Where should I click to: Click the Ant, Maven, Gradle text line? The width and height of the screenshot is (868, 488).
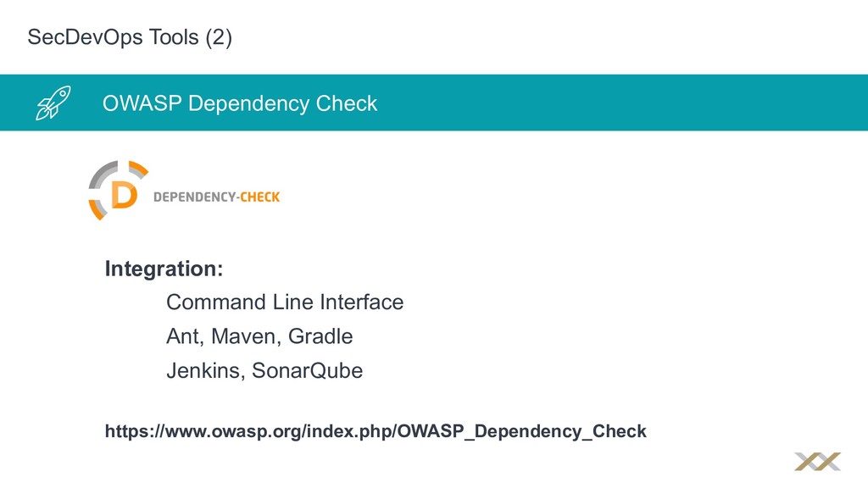tap(259, 336)
